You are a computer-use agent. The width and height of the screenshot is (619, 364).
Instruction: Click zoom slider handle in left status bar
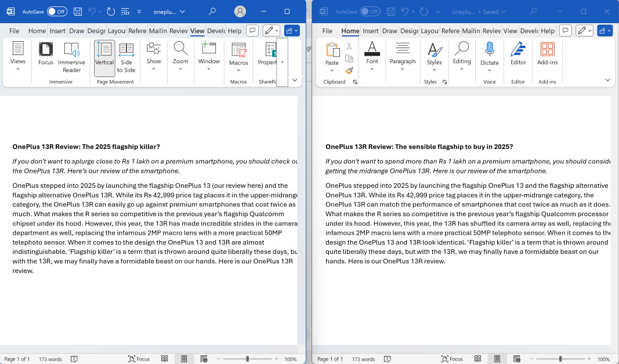point(248,359)
